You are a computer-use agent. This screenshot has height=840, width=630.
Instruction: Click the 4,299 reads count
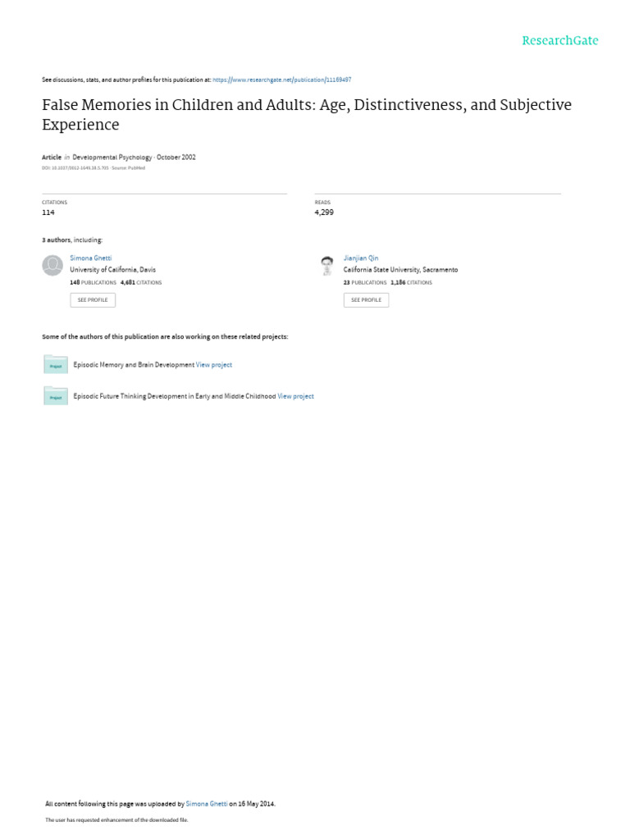(x=324, y=212)
